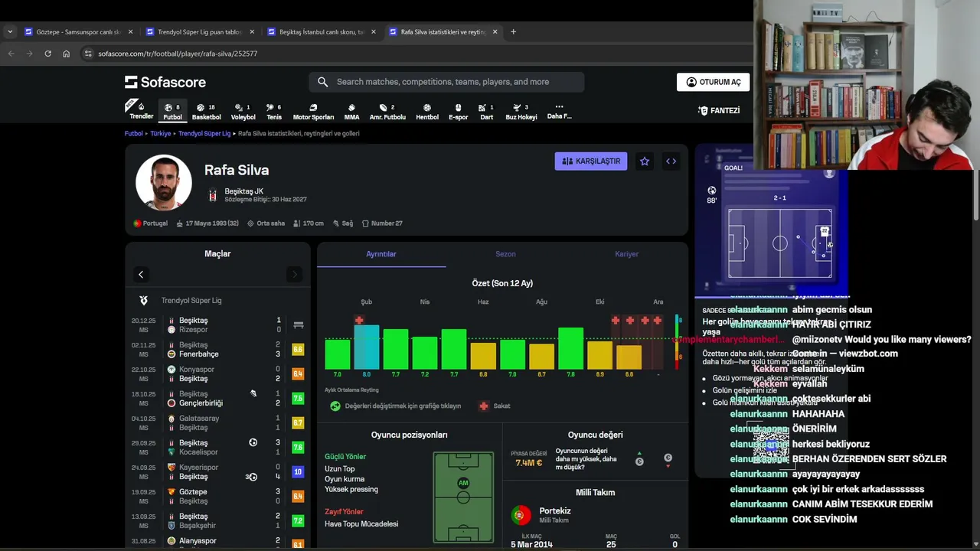
Task: Select the Futbol sport tab
Action: pos(172,112)
